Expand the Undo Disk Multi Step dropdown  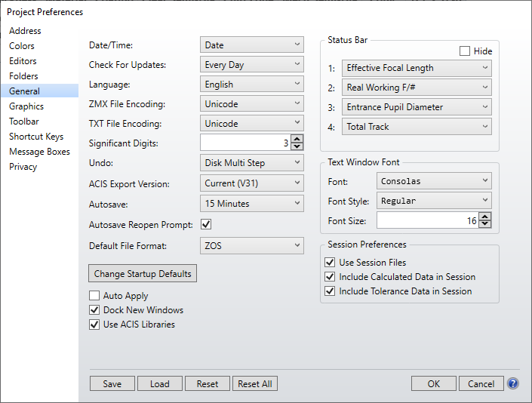coord(251,163)
